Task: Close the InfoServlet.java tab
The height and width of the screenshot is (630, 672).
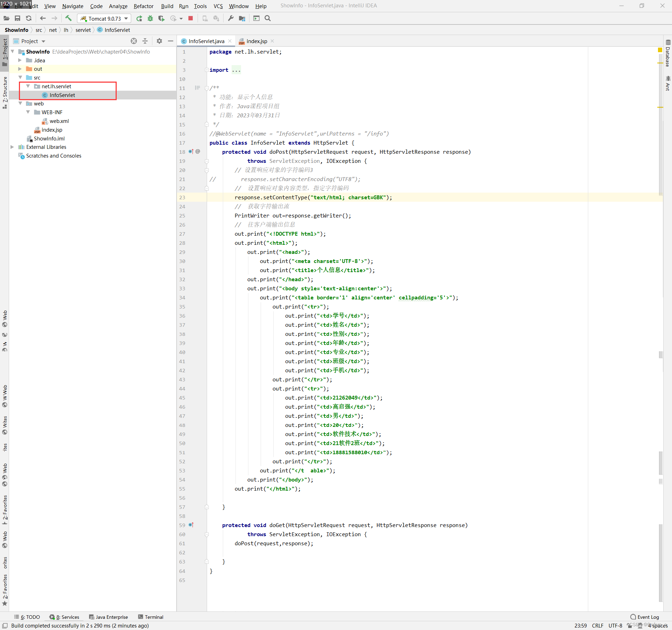Action: pos(230,41)
